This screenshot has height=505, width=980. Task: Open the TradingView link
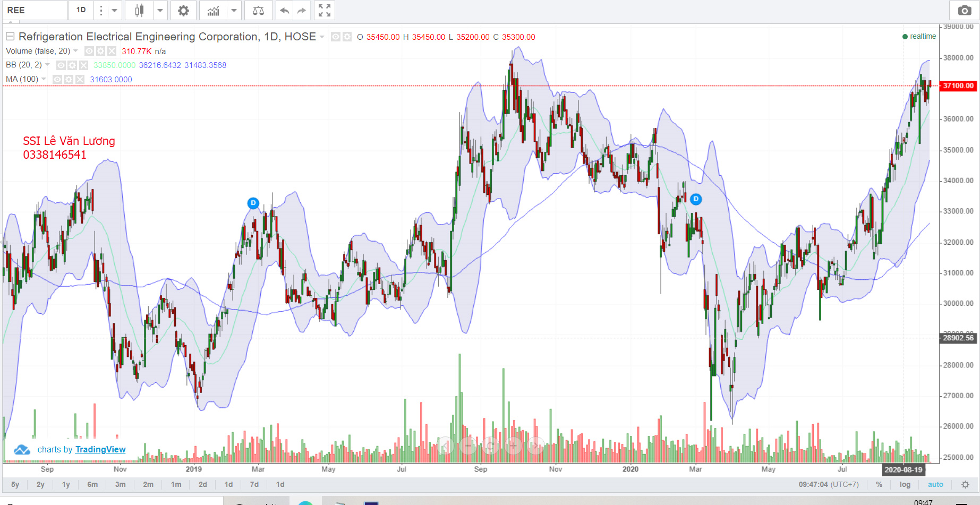pyautogui.click(x=100, y=449)
